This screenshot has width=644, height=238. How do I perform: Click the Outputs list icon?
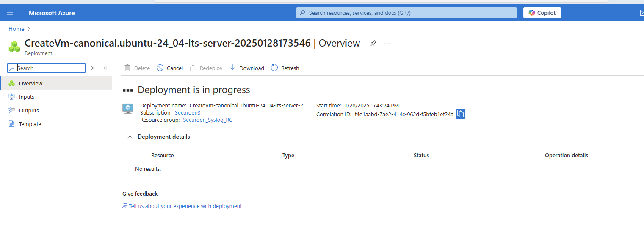point(11,110)
